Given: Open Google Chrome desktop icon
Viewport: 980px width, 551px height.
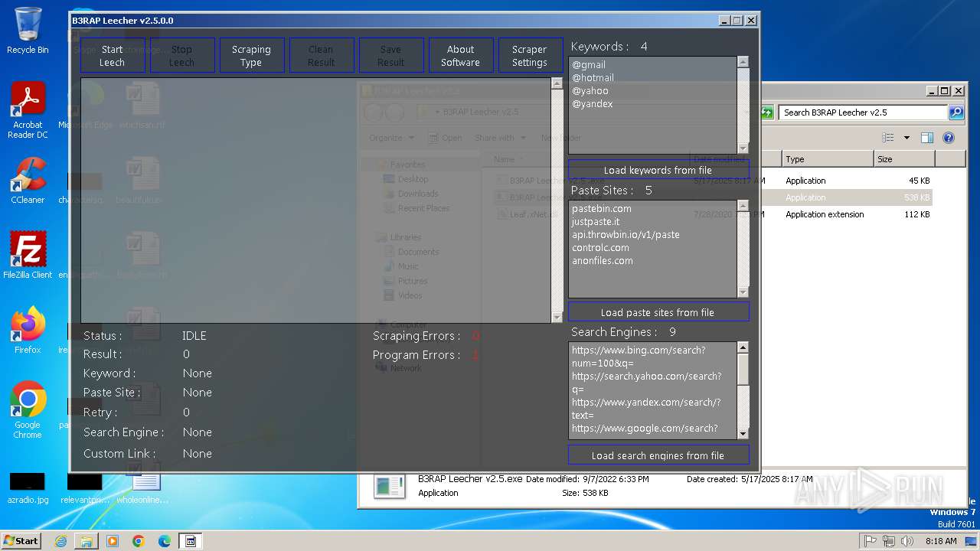Looking at the screenshot, I should tap(28, 410).
